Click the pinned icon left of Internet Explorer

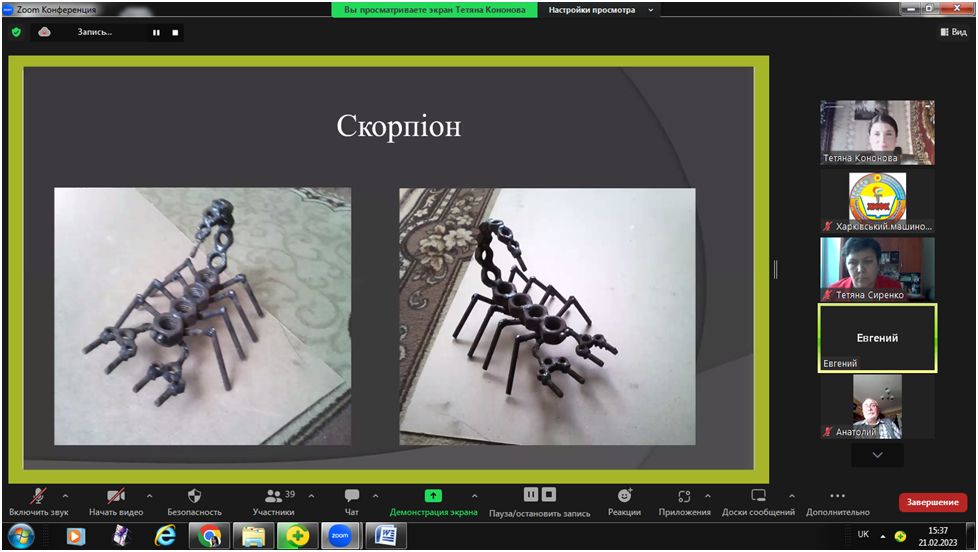(121, 536)
